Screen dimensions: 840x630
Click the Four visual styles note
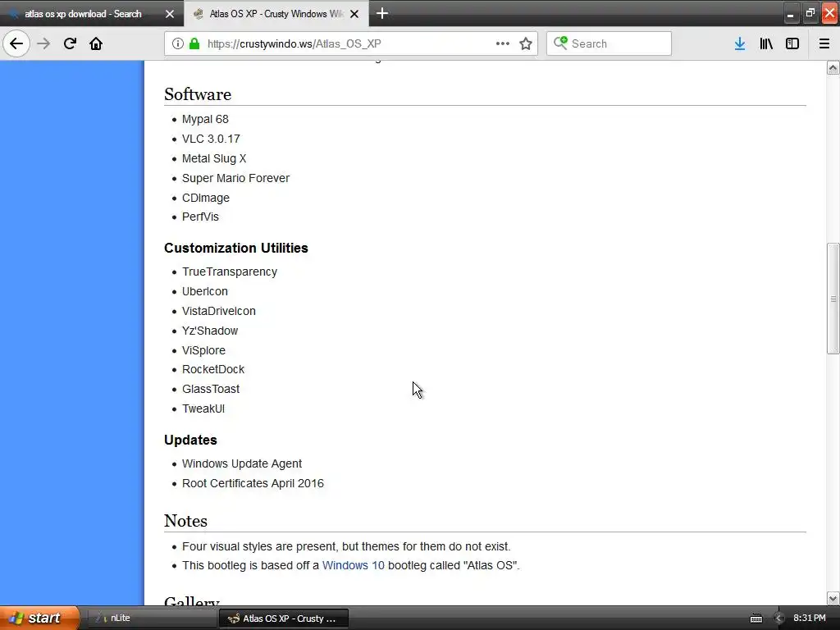(x=346, y=546)
